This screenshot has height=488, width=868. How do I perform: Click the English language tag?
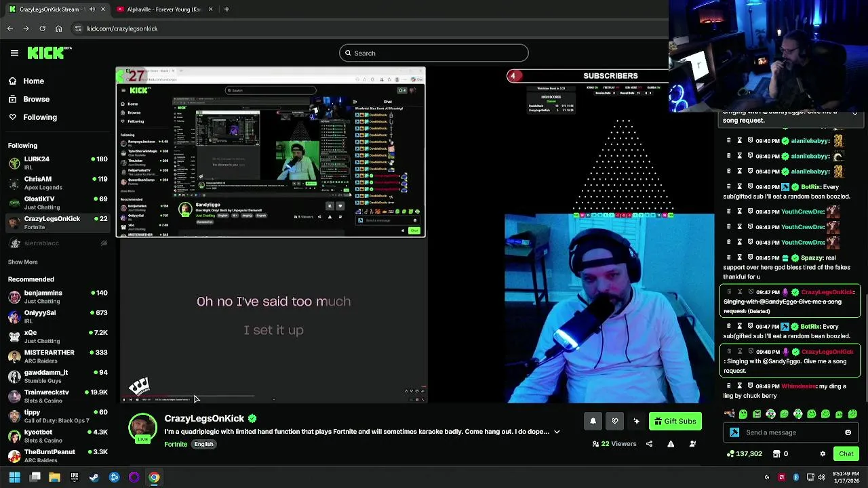click(x=203, y=444)
